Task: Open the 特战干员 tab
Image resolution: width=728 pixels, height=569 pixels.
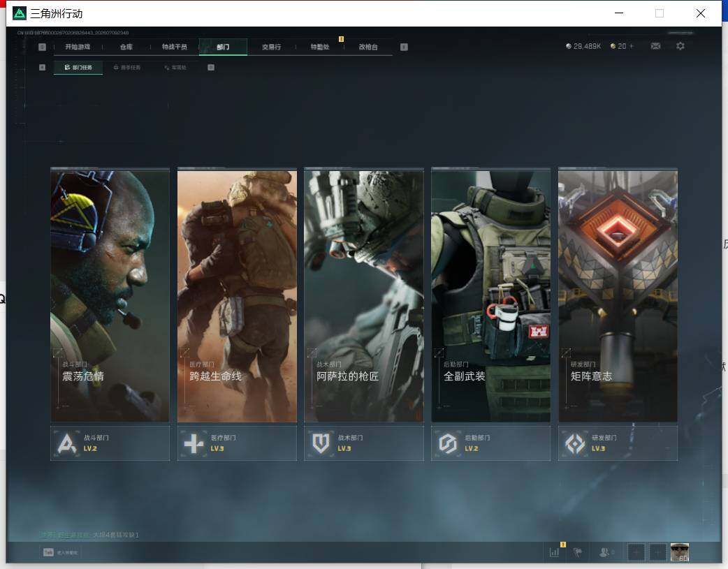Action: coord(175,47)
